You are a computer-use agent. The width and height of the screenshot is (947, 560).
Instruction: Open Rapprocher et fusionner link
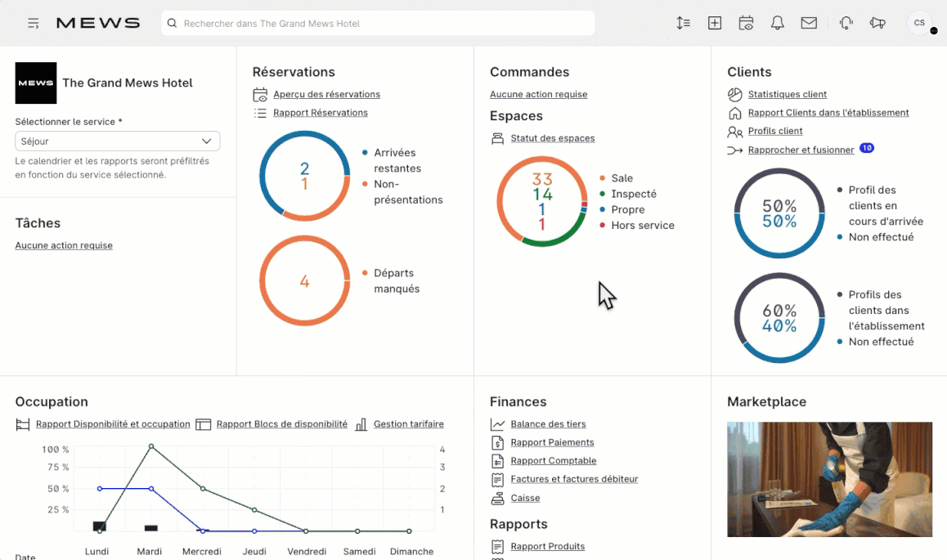801,150
